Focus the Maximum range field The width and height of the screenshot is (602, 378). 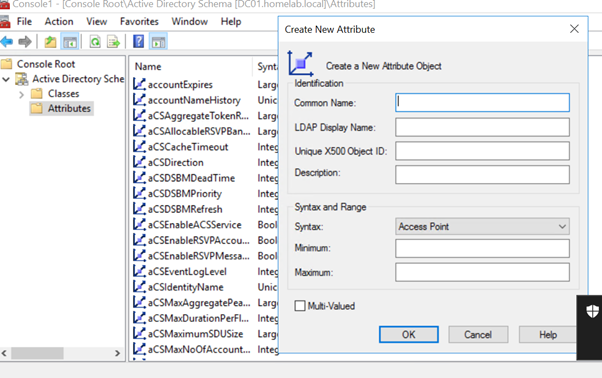click(x=482, y=272)
